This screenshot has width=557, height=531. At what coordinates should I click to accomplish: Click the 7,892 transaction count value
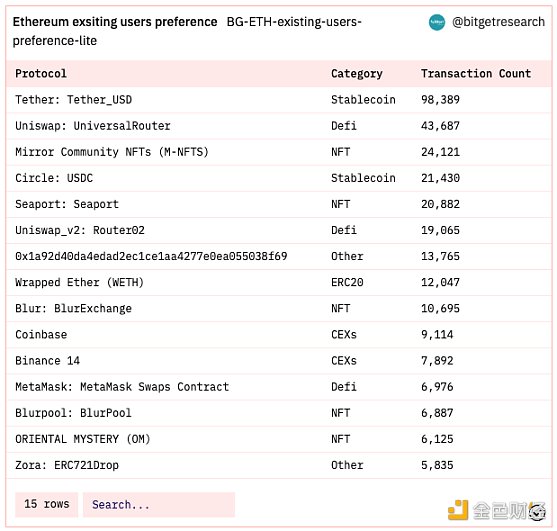coord(437,361)
